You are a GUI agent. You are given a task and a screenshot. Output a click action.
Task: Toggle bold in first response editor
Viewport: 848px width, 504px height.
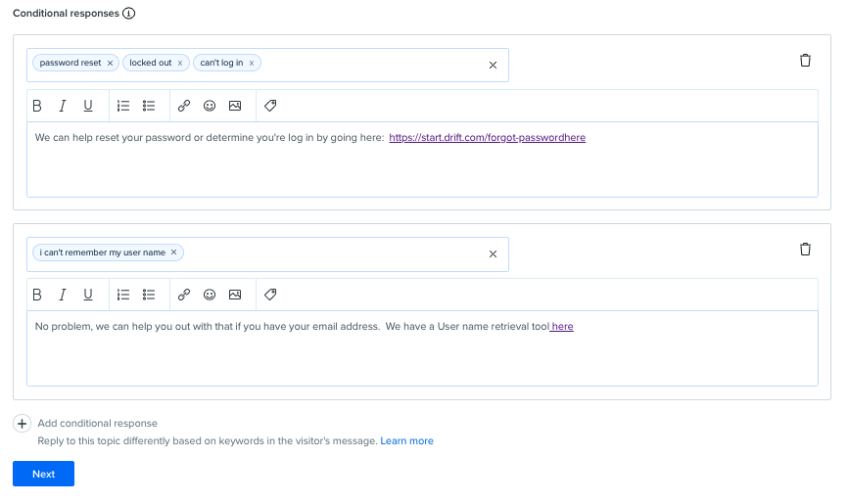pos(37,106)
